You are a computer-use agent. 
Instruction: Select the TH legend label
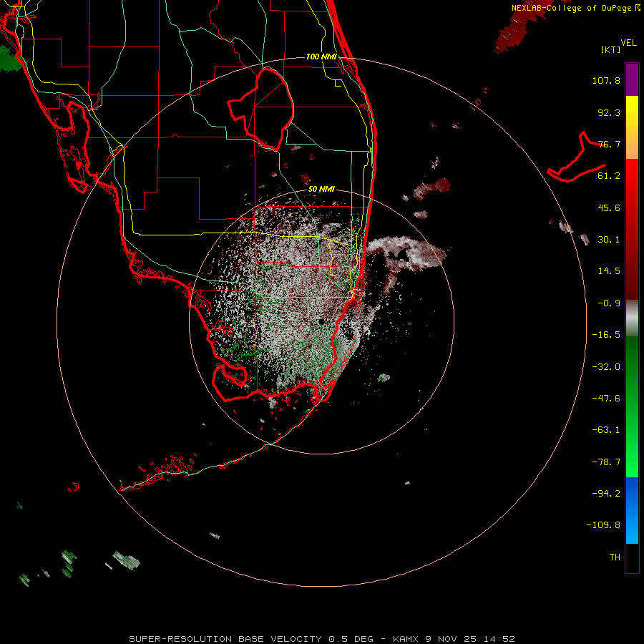(x=615, y=557)
